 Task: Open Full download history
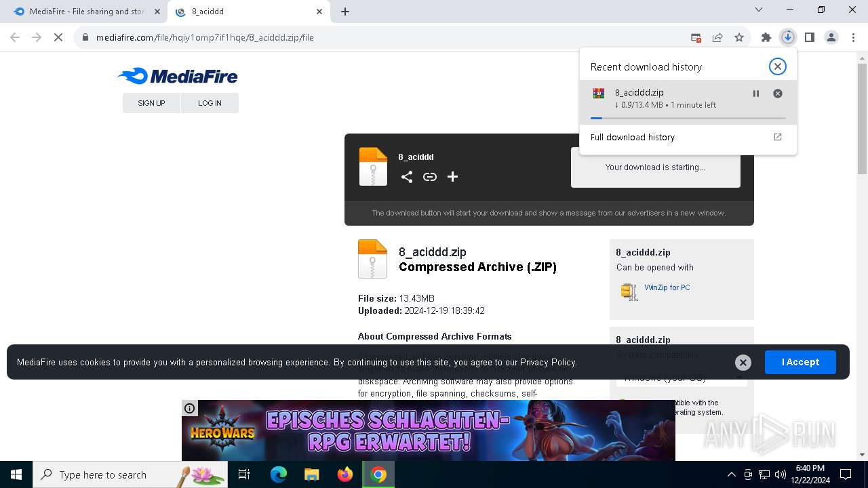click(x=633, y=137)
